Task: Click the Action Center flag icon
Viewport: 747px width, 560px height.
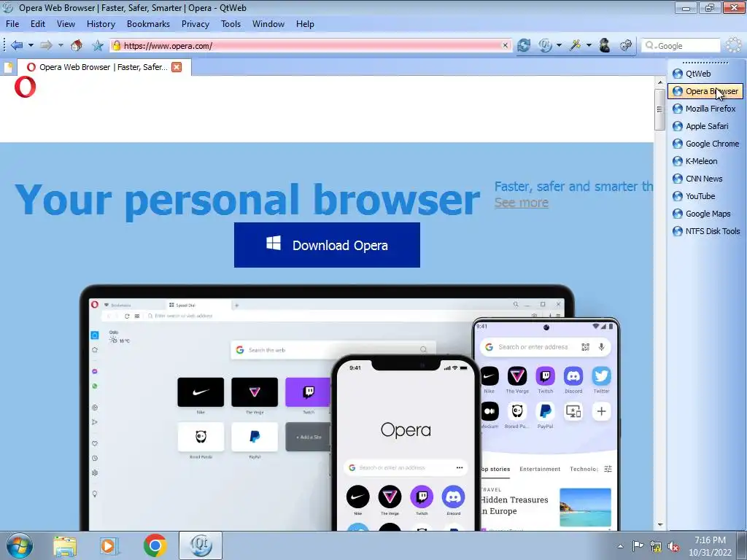Action: click(638, 546)
